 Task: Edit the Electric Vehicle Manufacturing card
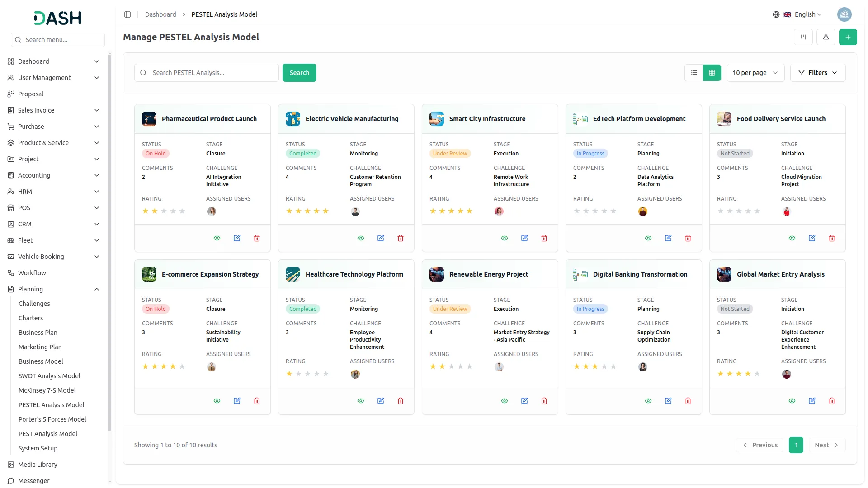click(381, 238)
